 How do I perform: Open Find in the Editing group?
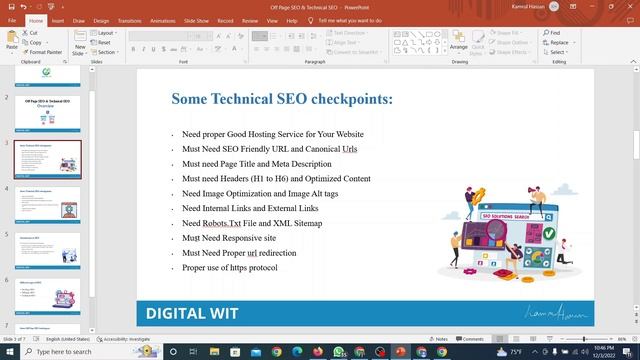[x=552, y=33]
